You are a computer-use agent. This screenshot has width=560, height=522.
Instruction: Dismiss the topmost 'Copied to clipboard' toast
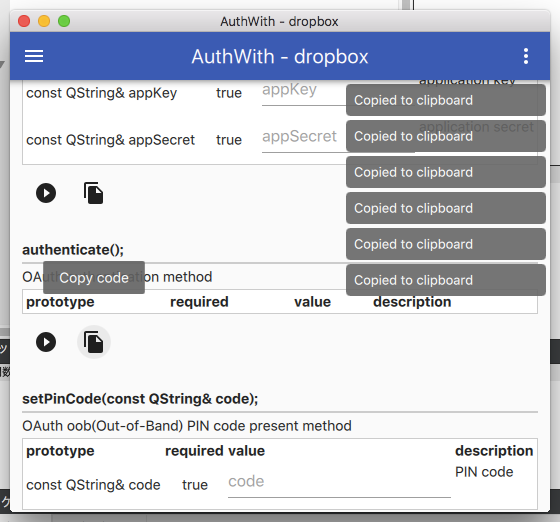[x=446, y=100]
